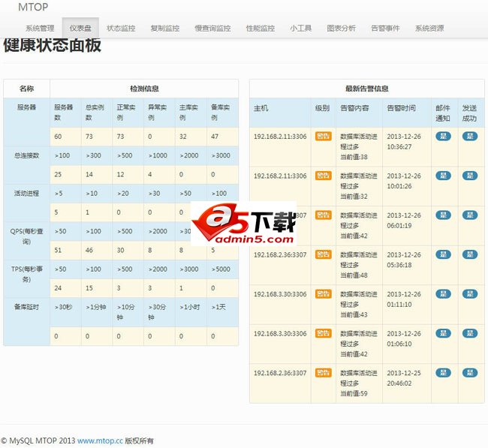This screenshot has height=448, width=488.
Task: Click the 邮件通知 是 badge for the 01:06:10 alert
Action: click(x=443, y=333)
